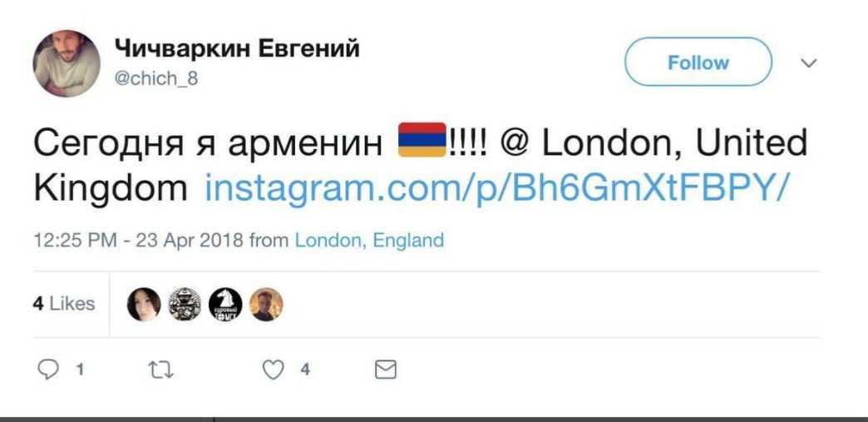Click the like count beside the heart
Viewport: 868px width, 422px height.
click(305, 370)
